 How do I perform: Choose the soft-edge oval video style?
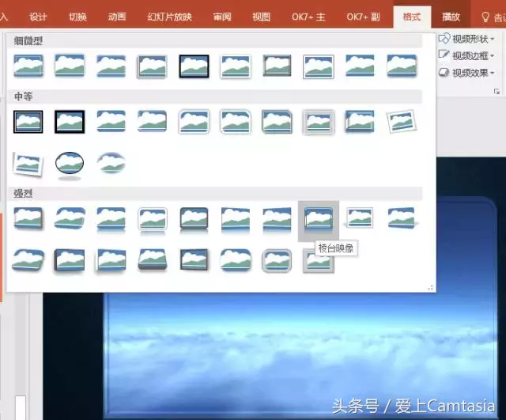point(111,164)
